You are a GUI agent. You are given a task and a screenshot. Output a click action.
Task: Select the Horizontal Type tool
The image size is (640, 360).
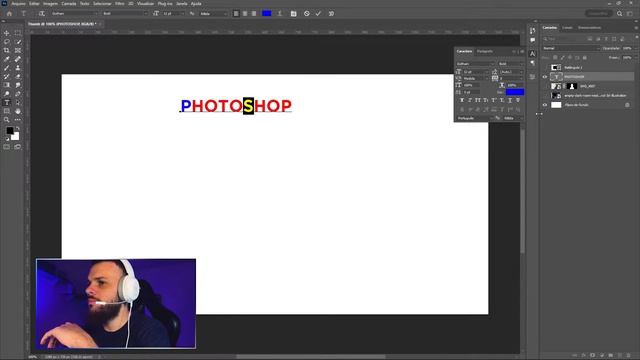tap(7, 102)
